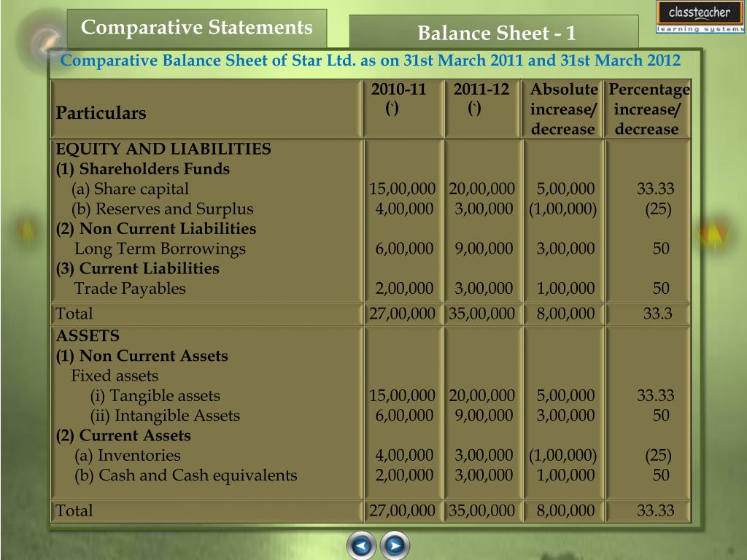The image size is (747, 560).
Task: Click the (b) Reserves and Surplus label
Action: [163, 209]
